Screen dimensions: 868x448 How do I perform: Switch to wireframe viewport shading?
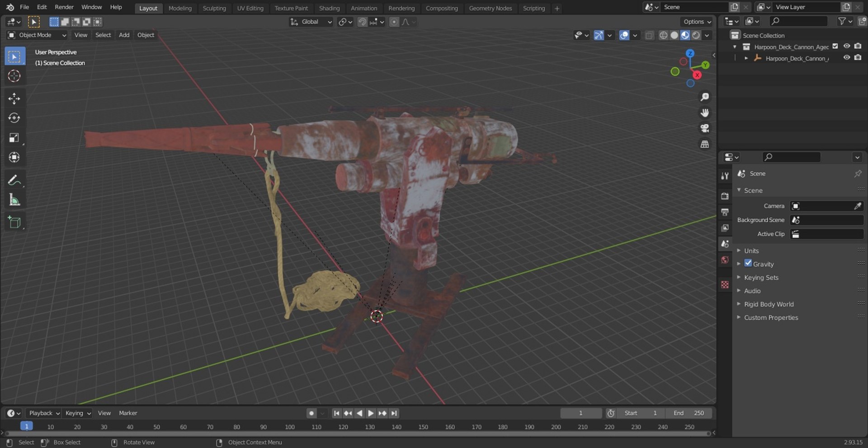[x=663, y=35]
